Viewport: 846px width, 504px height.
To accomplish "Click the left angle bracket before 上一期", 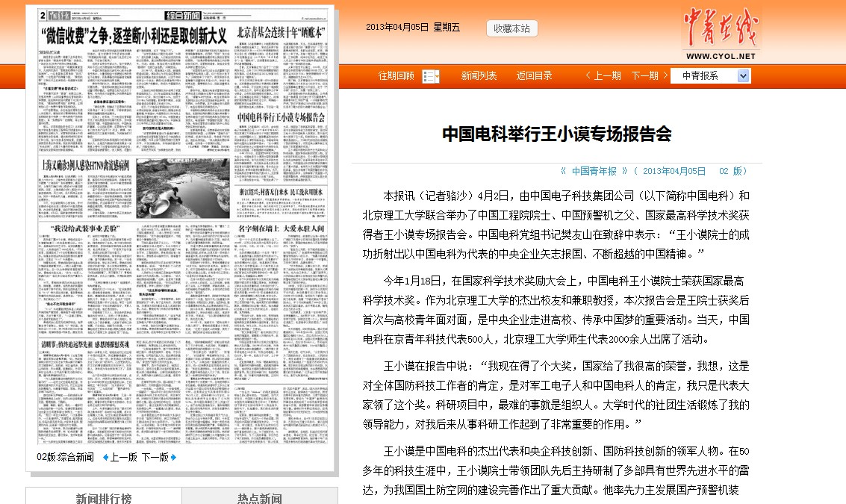I will click(x=589, y=75).
